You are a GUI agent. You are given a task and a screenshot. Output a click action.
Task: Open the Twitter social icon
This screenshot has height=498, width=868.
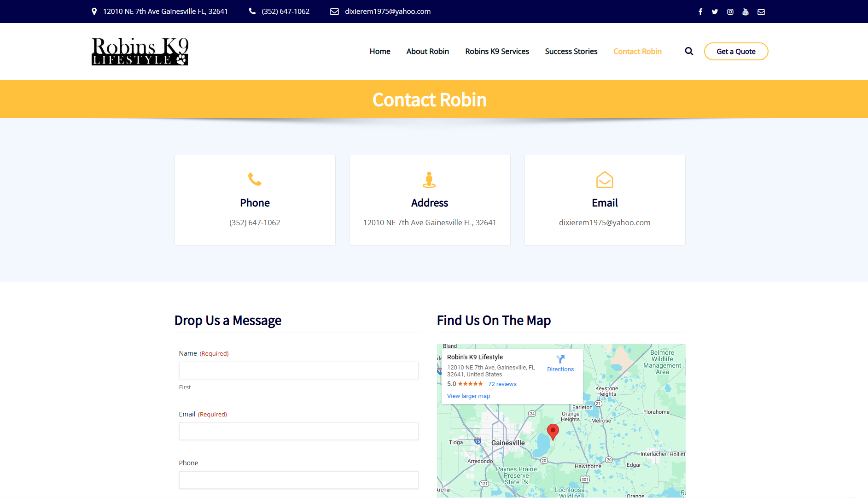715,12
